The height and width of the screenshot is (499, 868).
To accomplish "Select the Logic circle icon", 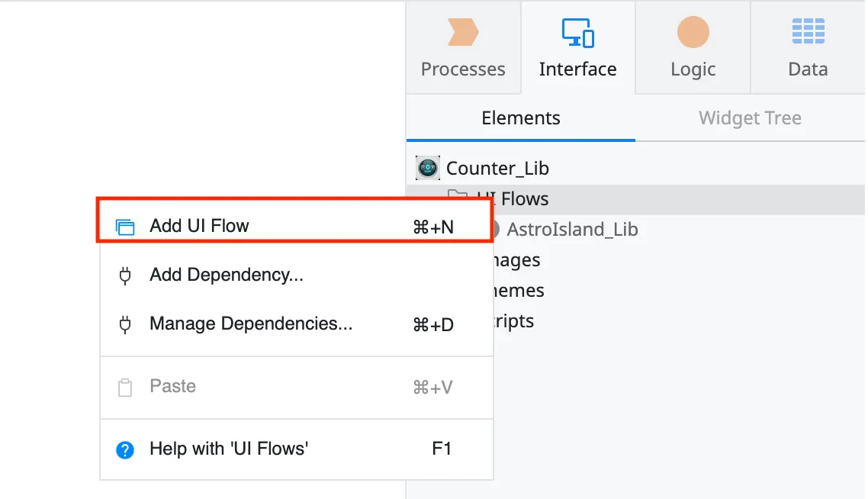I will tap(692, 32).
